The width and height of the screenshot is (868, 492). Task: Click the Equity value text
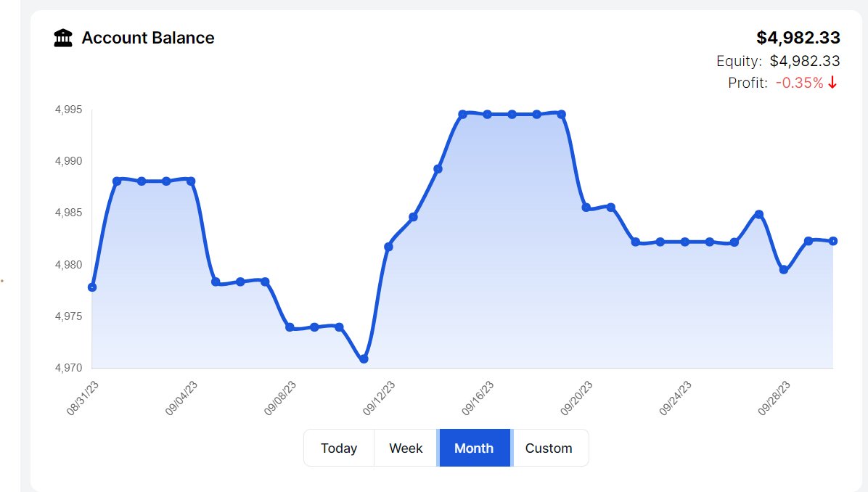tap(805, 61)
